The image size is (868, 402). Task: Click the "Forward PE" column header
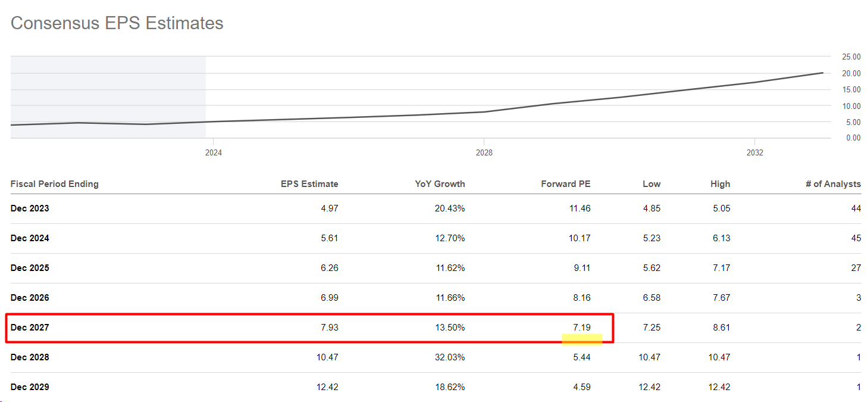pyautogui.click(x=565, y=184)
